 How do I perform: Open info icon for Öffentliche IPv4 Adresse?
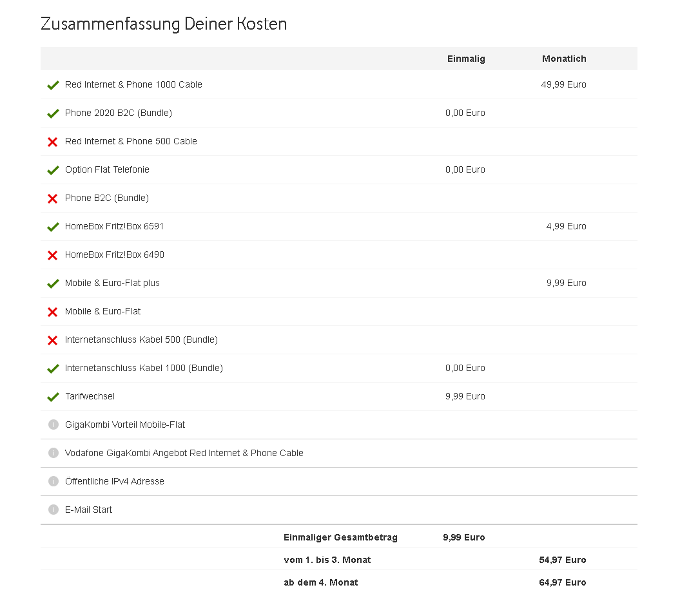click(53, 481)
